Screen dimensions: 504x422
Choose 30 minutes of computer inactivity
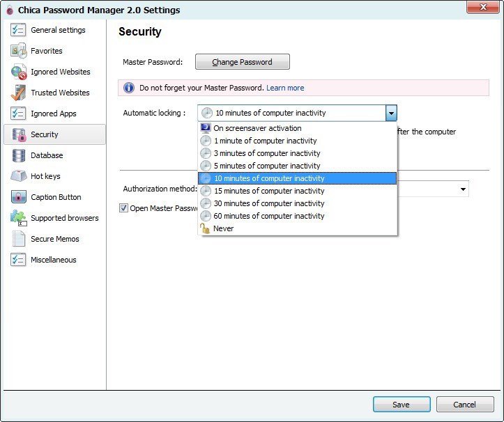coord(298,203)
